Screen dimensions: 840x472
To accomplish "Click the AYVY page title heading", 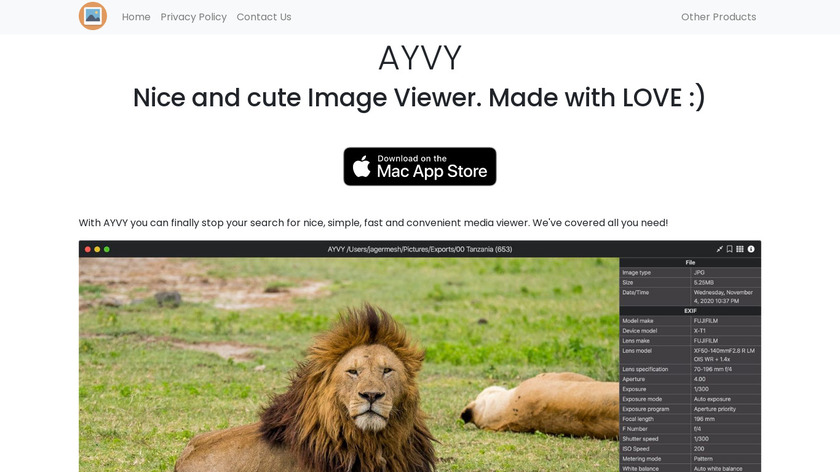I will coord(420,58).
